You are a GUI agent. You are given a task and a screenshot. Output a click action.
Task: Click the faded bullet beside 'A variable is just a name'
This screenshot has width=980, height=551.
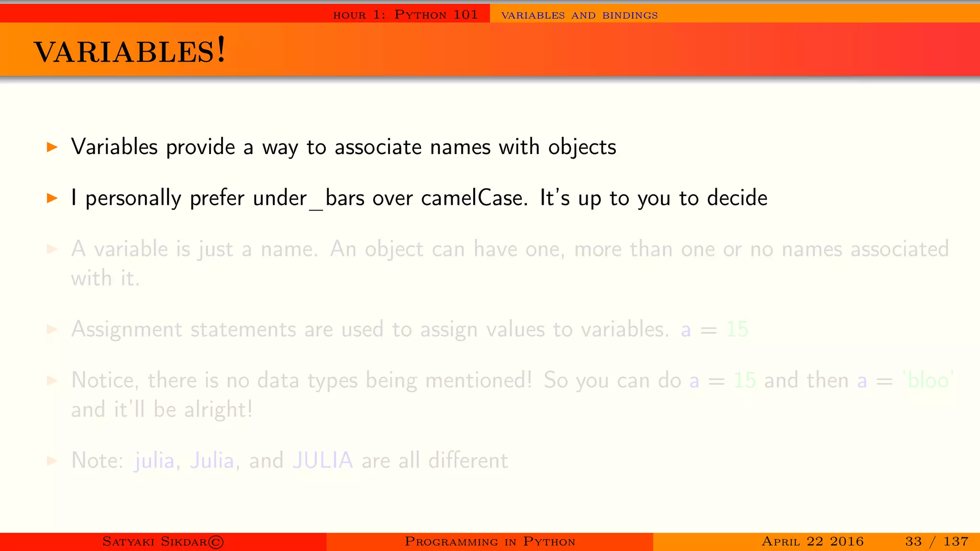coord(52,249)
